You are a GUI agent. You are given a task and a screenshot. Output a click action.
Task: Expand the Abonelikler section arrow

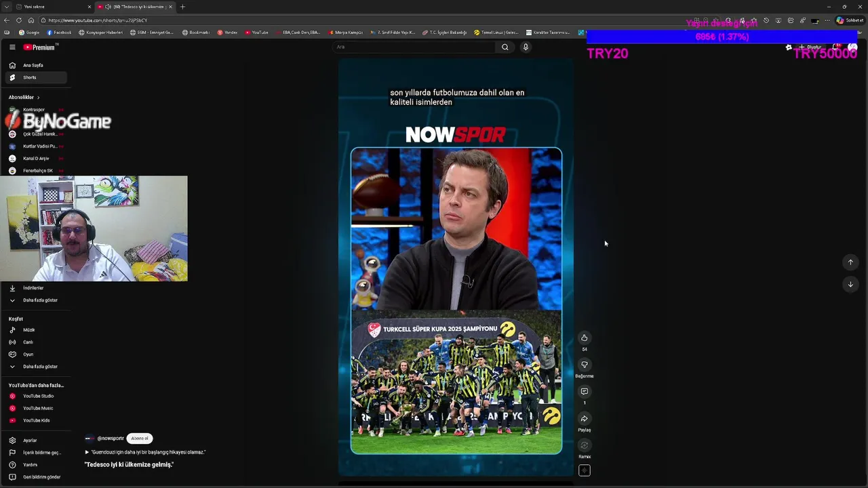pyautogui.click(x=38, y=97)
